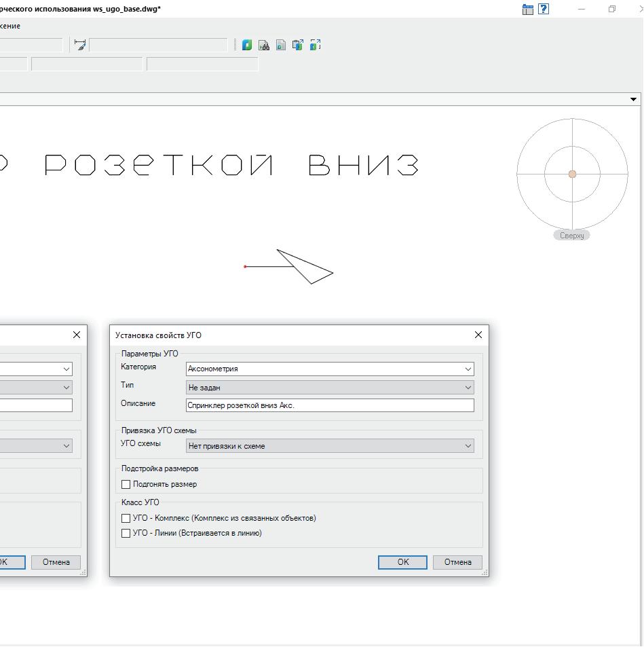Image resolution: width=644 pixels, height=647 pixels.
Task: Click the green book toolbar icon
Action: pyautogui.click(x=247, y=45)
